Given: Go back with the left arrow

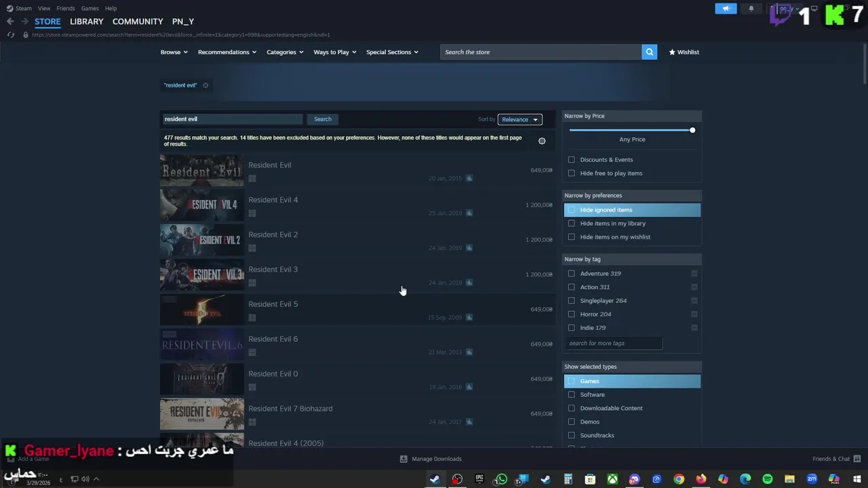Looking at the screenshot, I should 10,22.
